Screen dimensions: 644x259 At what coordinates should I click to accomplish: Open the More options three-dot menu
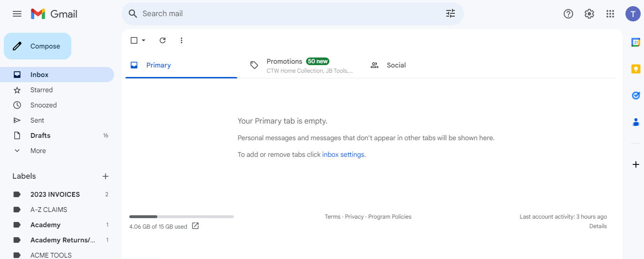click(x=182, y=40)
